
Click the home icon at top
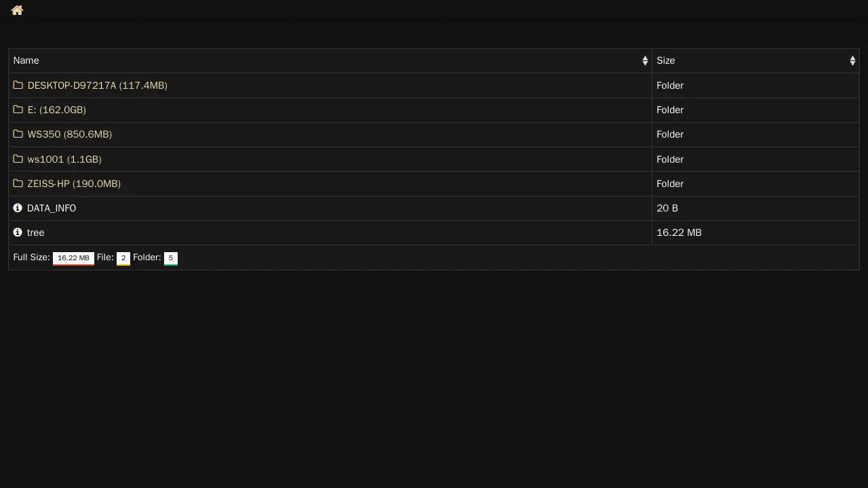click(x=17, y=10)
